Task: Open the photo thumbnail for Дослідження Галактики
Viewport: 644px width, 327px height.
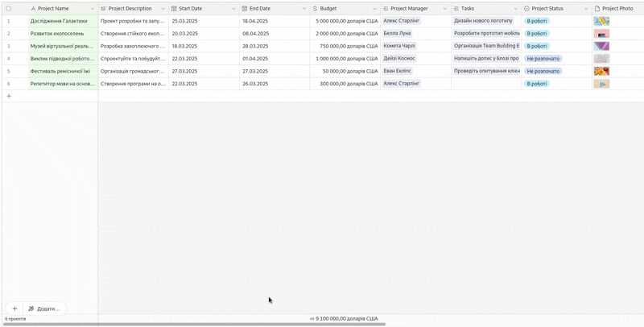Action: (601, 21)
